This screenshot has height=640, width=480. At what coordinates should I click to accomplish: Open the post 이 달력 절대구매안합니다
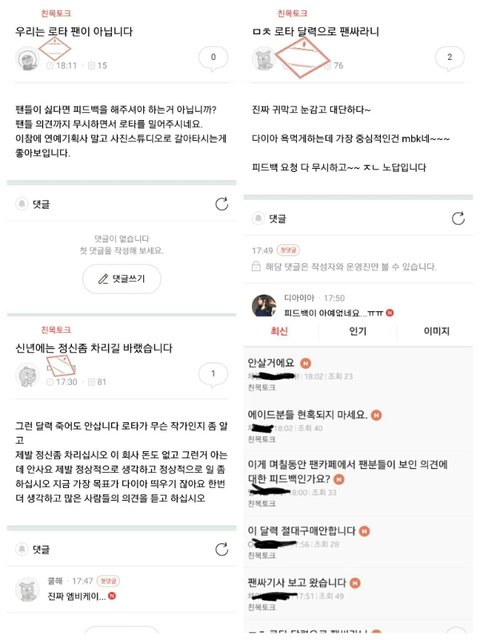(302, 531)
